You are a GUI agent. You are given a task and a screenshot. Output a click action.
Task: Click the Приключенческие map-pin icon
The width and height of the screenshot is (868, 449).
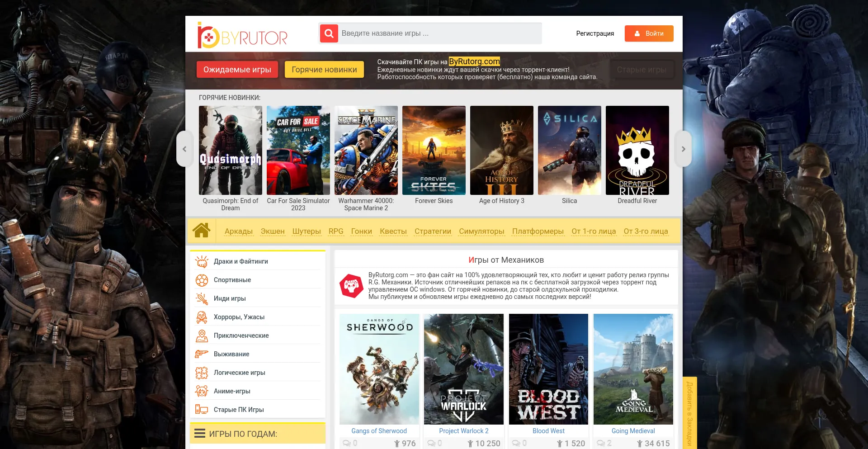point(202,336)
